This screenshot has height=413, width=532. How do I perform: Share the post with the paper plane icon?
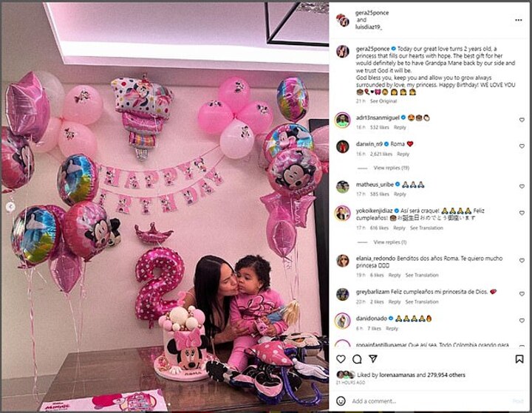373,359
